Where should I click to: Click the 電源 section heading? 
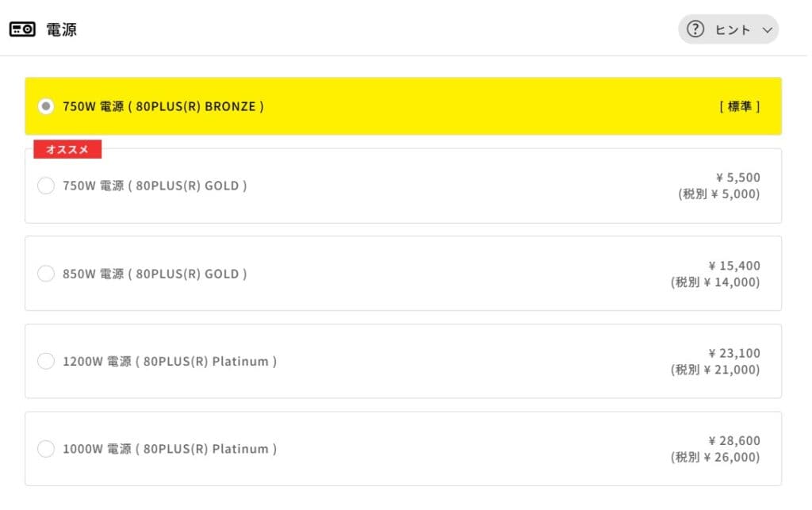point(61,29)
